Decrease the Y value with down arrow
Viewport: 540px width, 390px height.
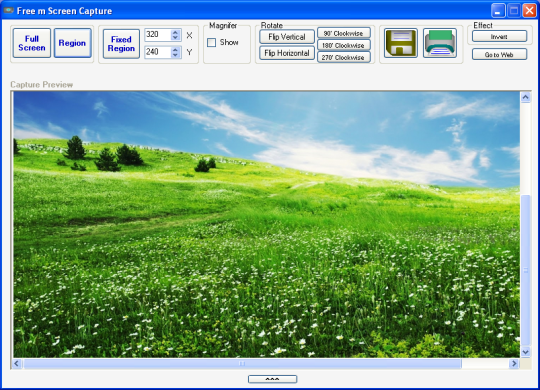click(176, 55)
